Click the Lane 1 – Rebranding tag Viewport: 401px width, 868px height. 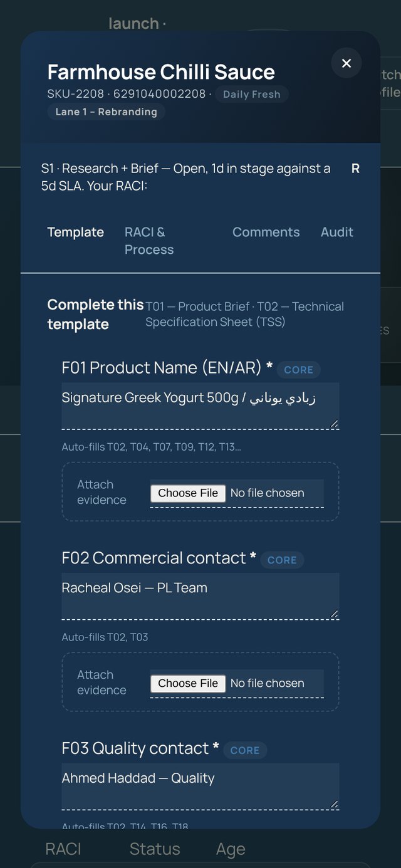pyautogui.click(x=107, y=112)
